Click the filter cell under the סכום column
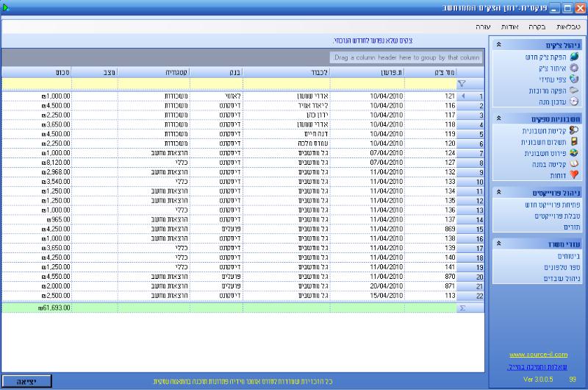588x390 pixels. [36, 84]
